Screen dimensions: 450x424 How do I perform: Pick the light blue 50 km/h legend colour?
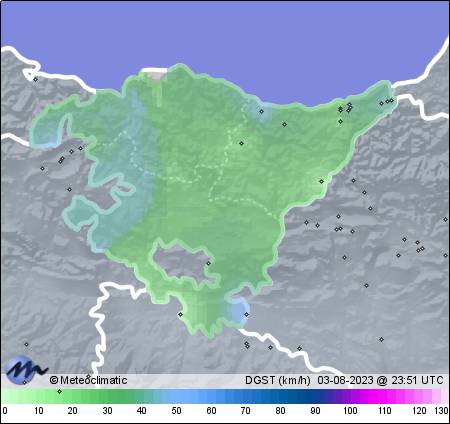click(x=176, y=396)
